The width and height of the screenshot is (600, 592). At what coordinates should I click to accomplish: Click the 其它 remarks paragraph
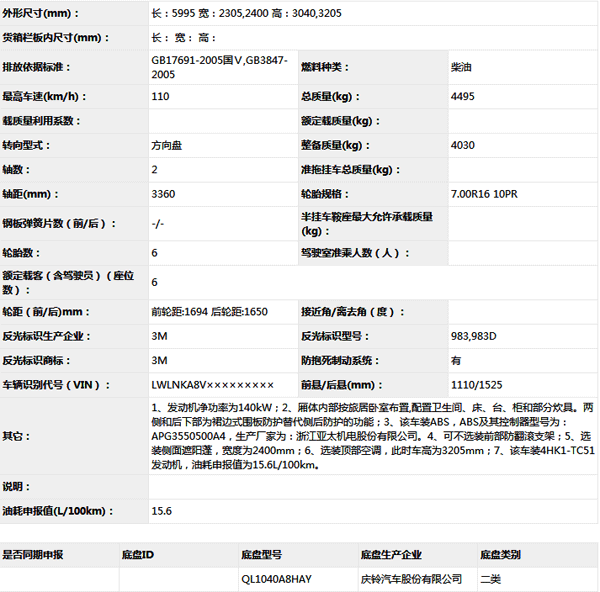coord(372,436)
